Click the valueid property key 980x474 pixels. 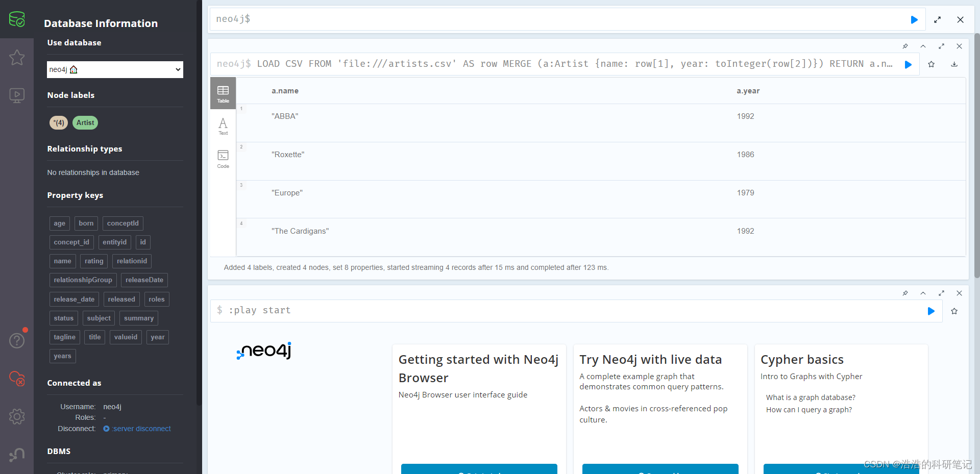(126, 337)
